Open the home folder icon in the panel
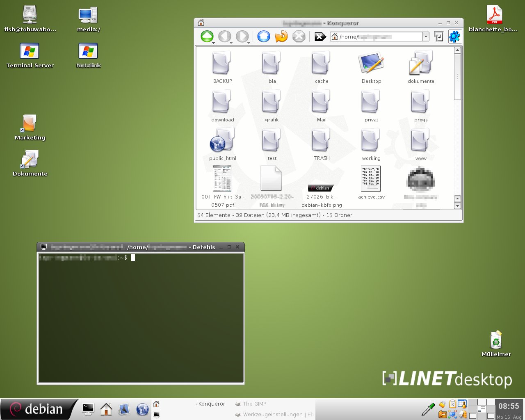Viewport: 525px width, 420px height. [106, 409]
